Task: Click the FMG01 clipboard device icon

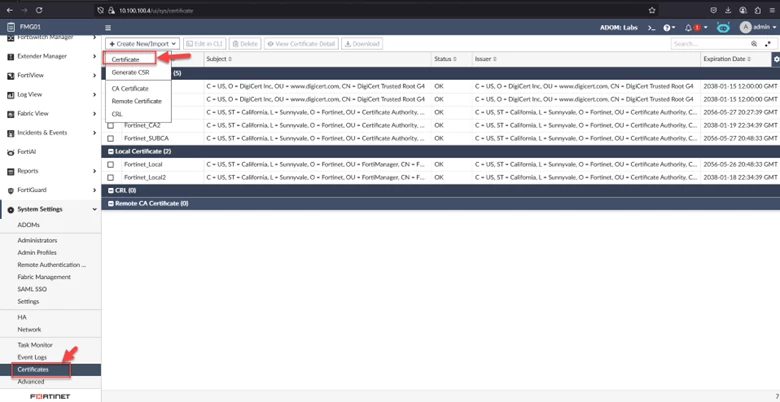Action: coord(10,27)
